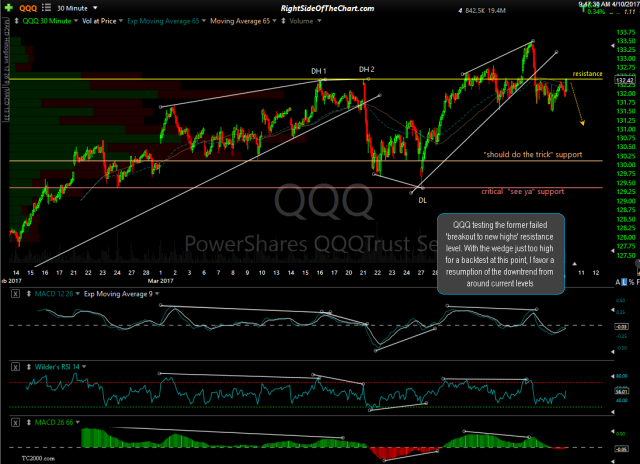Screen dimensions: 640x464
Task: Select the 'should do the trick' support label
Action: [x=533, y=155]
